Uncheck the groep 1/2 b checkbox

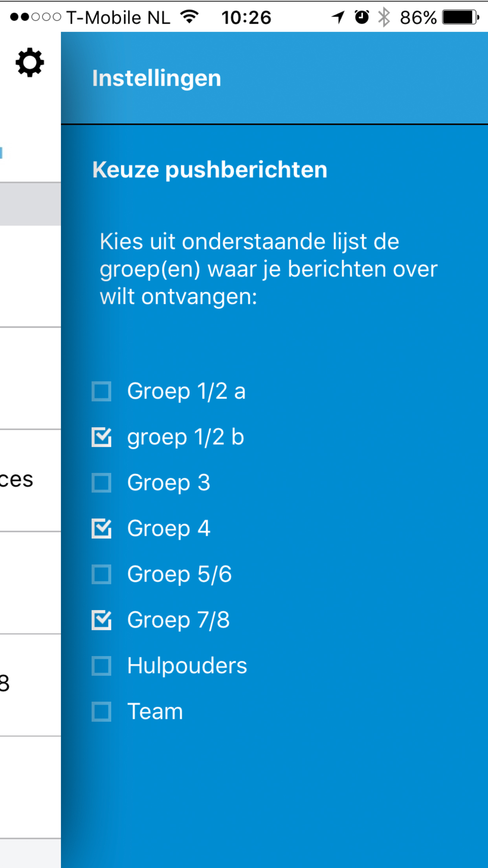click(102, 437)
